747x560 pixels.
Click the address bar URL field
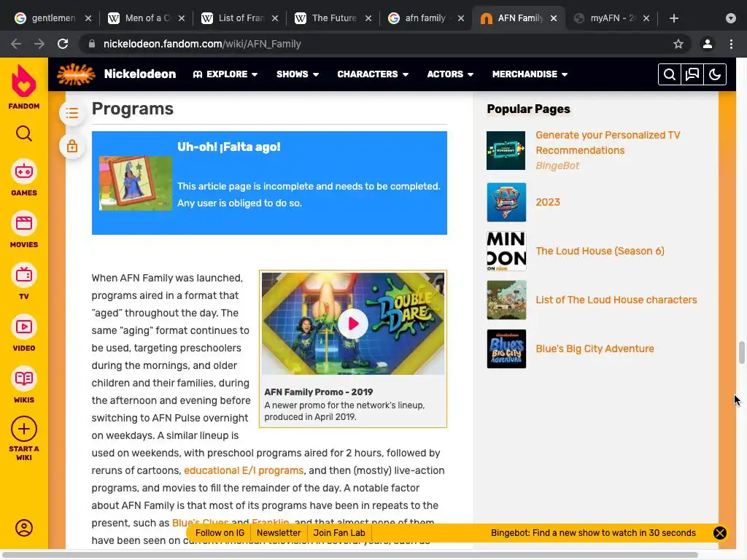tap(381, 44)
